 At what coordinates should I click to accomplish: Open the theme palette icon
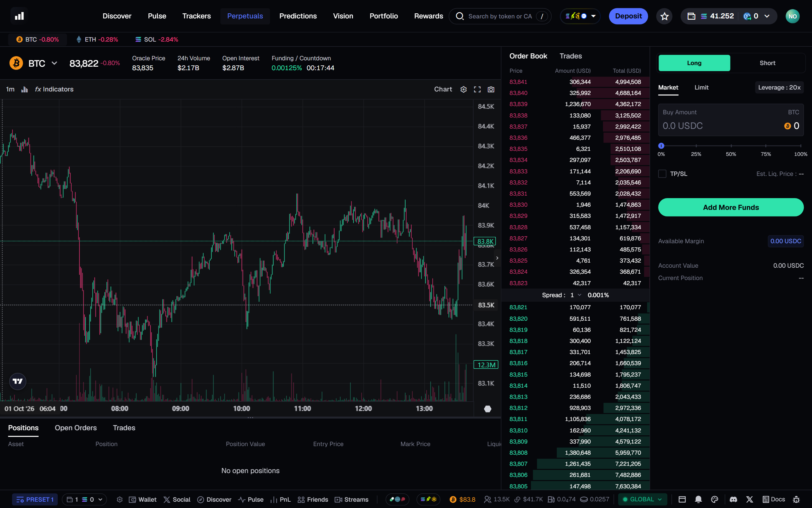click(x=715, y=499)
